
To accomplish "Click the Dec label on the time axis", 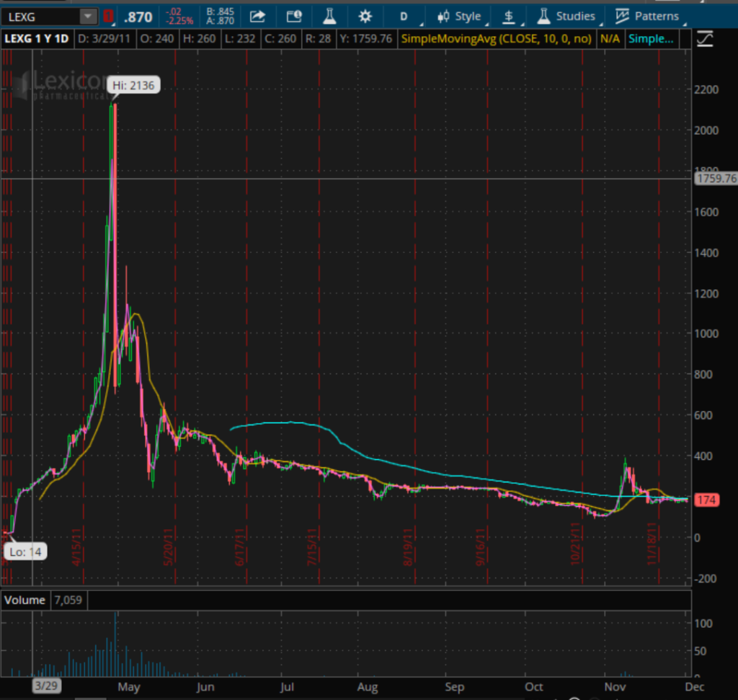I will 695,687.
